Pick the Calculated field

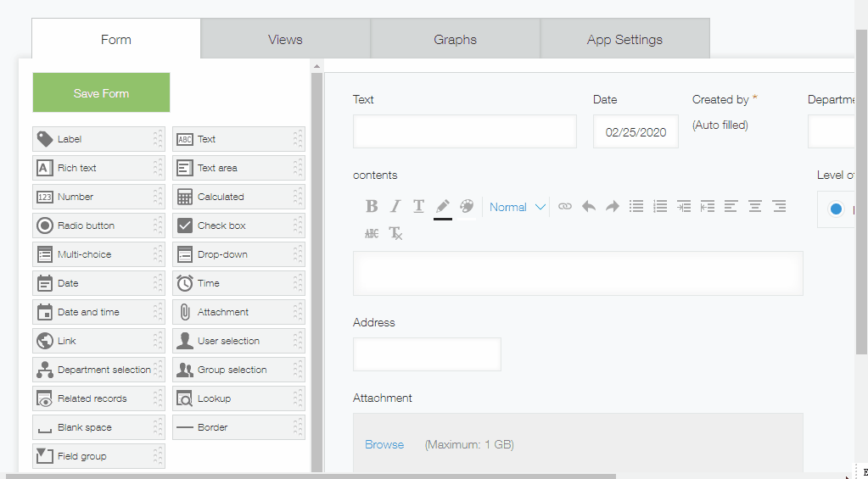[238, 197]
